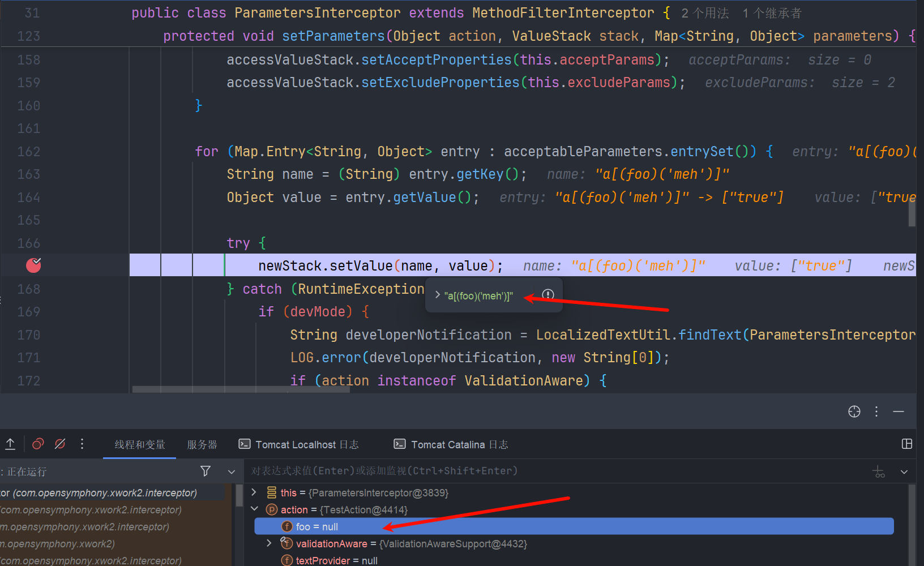Click the 'try' keyword on line 166
Viewport: 924px width, 566px height.
[238, 243]
